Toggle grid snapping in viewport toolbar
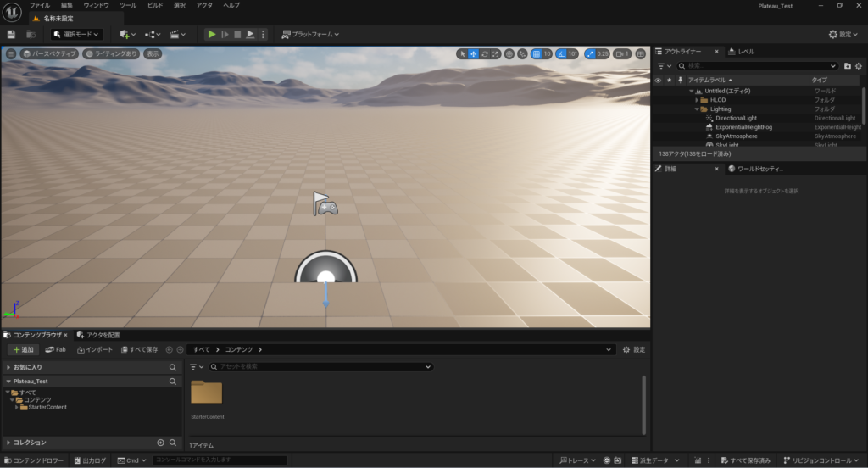This screenshot has width=868, height=468. (x=536, y=53)
